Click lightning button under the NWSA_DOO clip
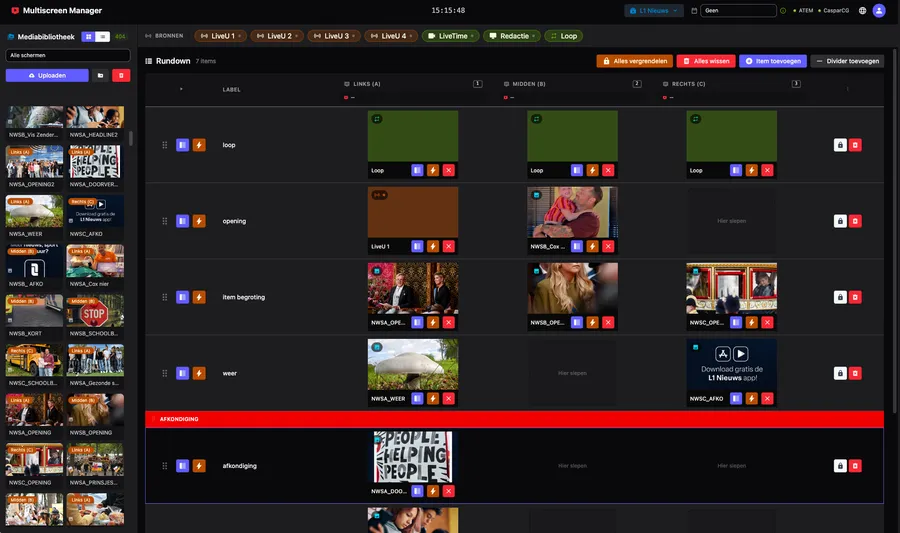The height and width of the screenshot is (533, 900). click(x=433, y=491)
